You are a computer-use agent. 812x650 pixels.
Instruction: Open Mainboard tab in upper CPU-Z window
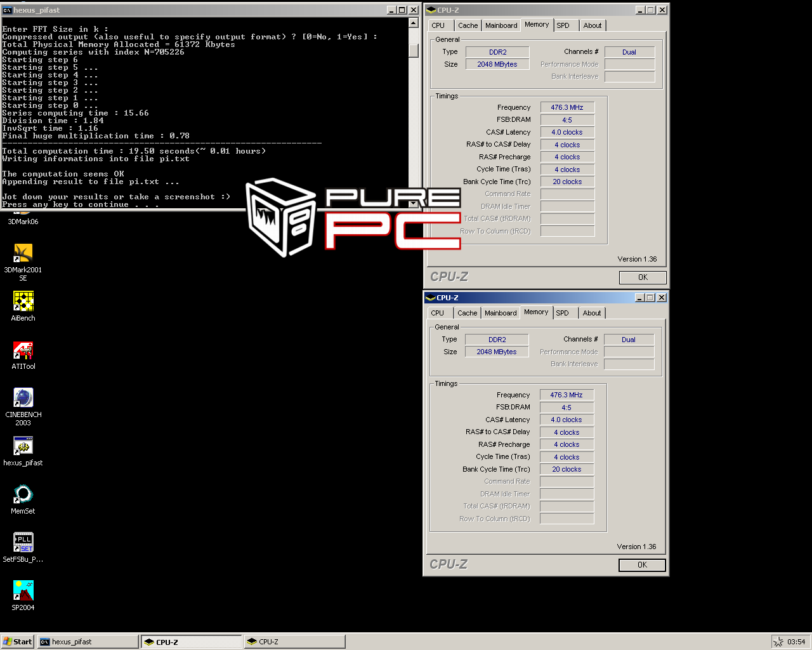click(501, 25)
